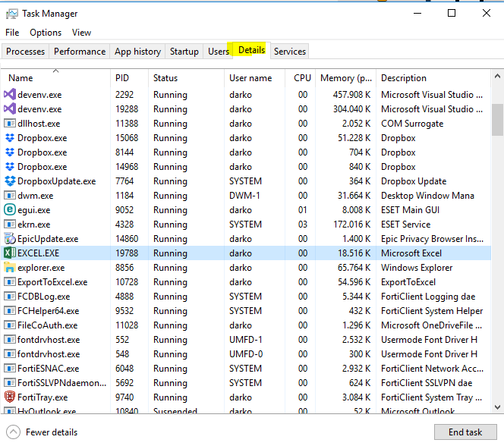Click the explorer.exe folder icon
Viewport: 504px width, 446px height.
pos(10,267)
